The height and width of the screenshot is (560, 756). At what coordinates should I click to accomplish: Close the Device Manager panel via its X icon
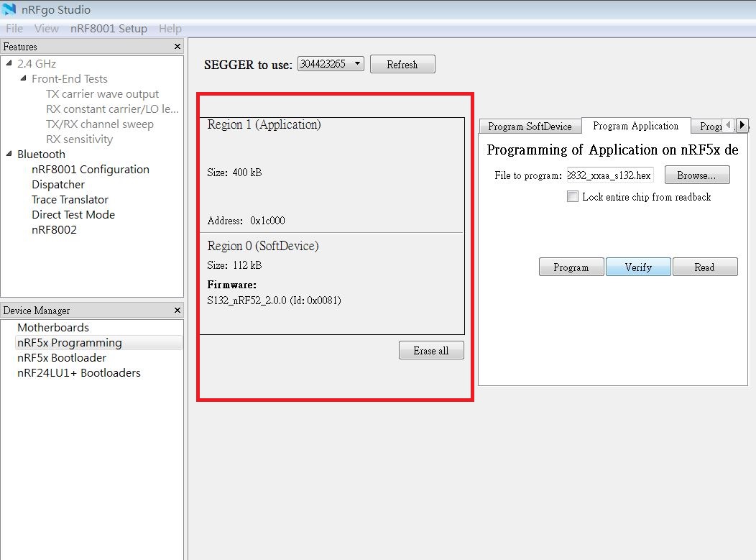point(177,310)
